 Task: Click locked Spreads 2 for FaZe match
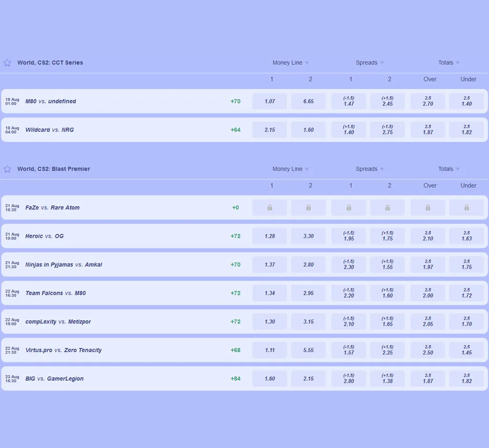click(x=387, y=208)
